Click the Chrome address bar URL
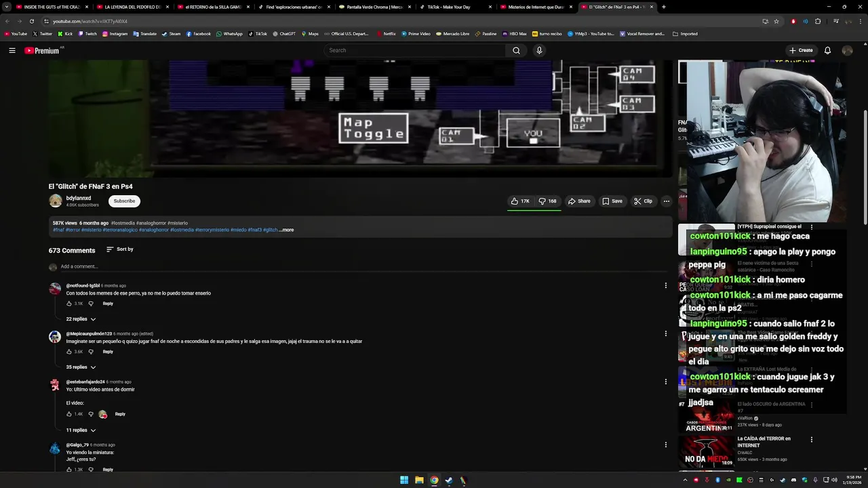The width and height of the screenshot is (868, 488). pos(90,21)
